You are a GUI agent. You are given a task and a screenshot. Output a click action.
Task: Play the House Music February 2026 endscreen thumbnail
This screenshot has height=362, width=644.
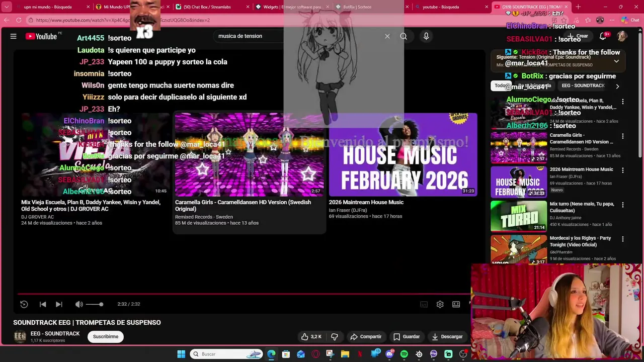[x=403, y=154]
